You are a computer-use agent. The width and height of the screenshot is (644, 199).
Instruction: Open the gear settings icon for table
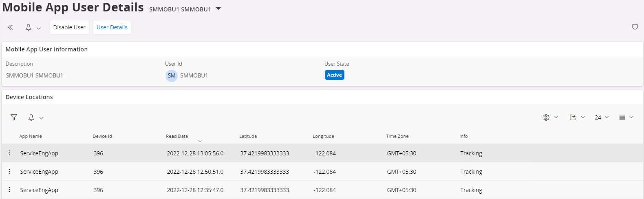(x=546, y=117)
